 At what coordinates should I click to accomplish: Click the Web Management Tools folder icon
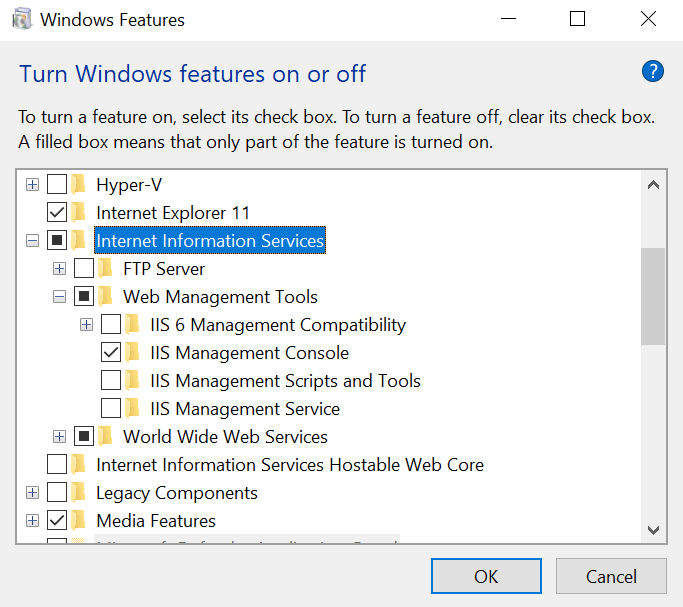107,297
